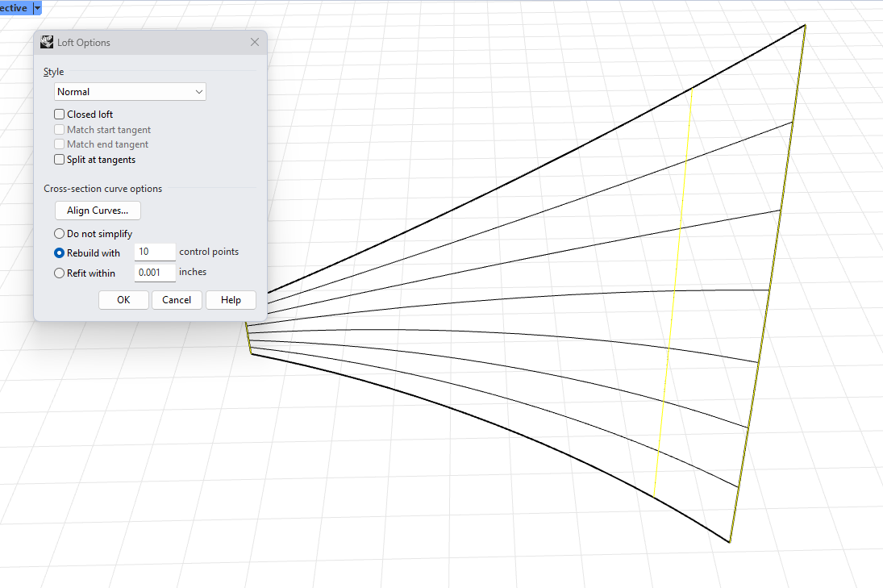Select the Do not simplify radio option
883x588 pixels.
pos(59,233)
